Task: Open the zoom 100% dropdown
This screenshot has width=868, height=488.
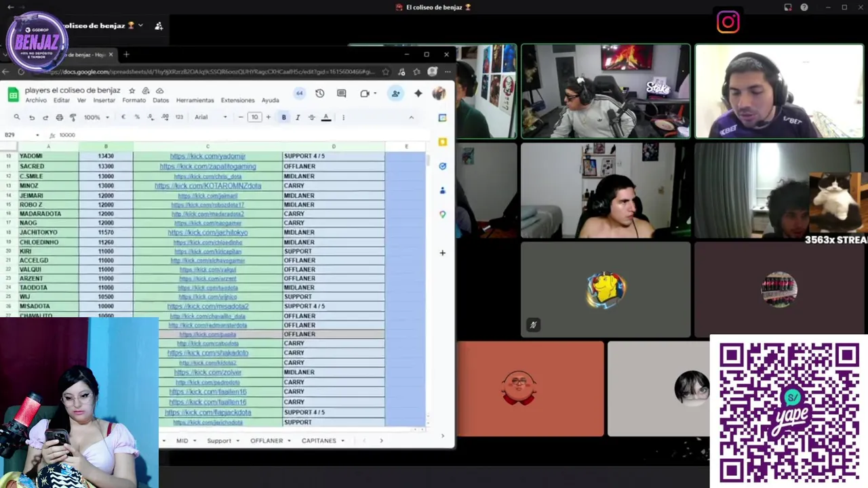Action: pyautogui.click(x=96, y=117)
